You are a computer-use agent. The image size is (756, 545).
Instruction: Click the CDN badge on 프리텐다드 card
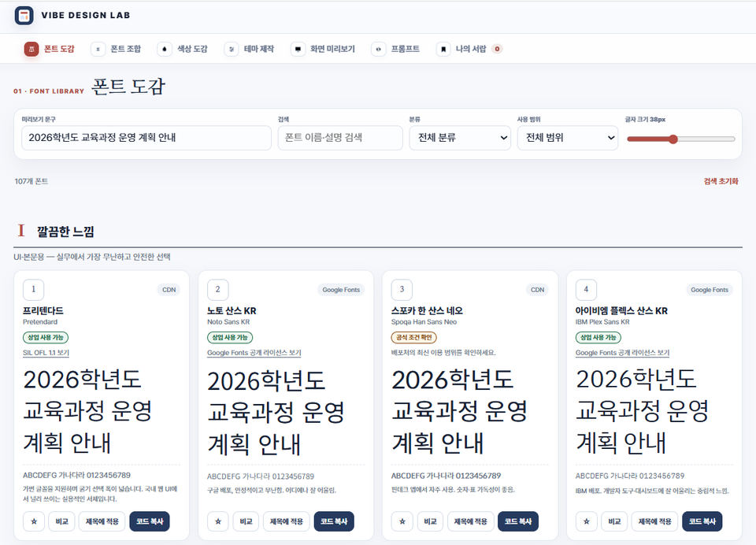coord(169,290)
